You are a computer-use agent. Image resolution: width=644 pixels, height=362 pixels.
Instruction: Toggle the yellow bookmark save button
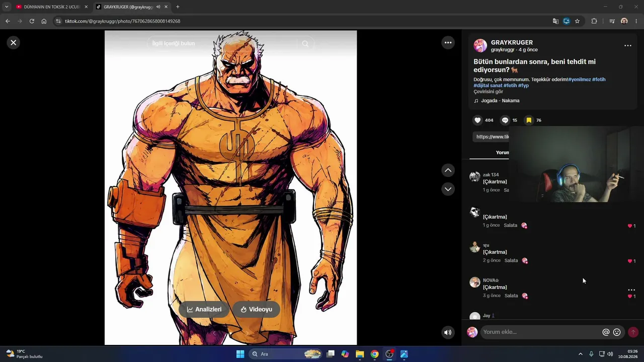529,120
